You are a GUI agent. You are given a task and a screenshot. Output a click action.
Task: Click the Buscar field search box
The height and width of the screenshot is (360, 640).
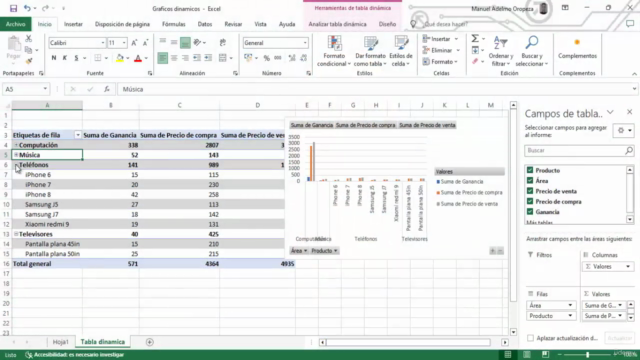[x=579, y=151]
